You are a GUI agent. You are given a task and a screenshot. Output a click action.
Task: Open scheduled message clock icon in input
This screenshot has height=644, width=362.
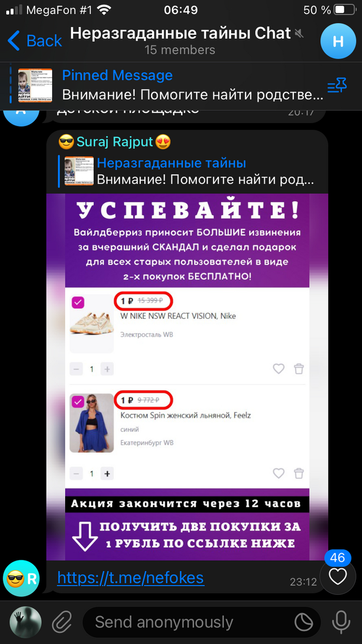[x=304, y=622]
